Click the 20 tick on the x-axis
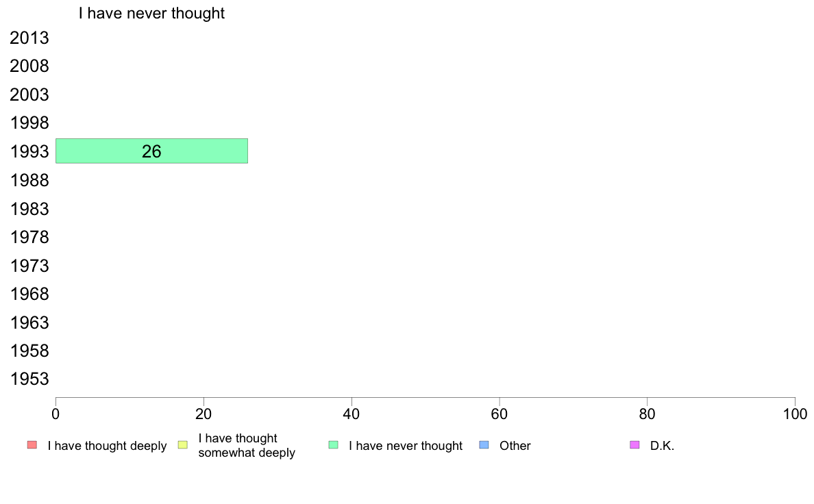This screenshot has width=814, height=504. pos(203,414)
